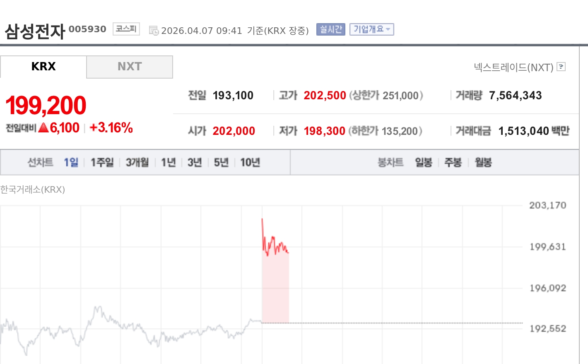
Task: Click the red up-triangle price change icon
Action: 43,128
